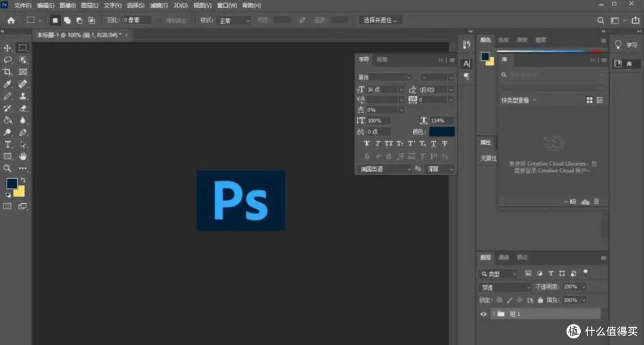644x345 pixels.
Task: Toggle Underline in Character panel
Action: coord(434,144)
